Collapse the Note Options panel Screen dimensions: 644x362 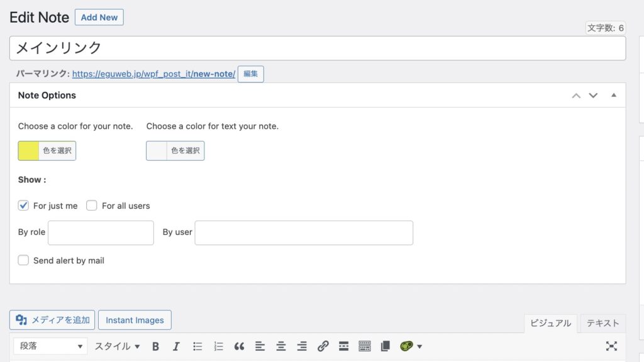614,96
